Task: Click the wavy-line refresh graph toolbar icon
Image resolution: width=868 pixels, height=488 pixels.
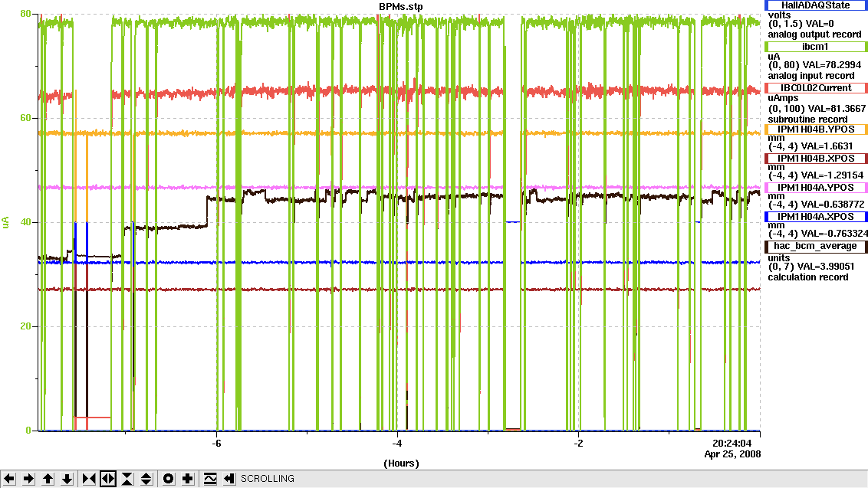Action: click(x=210, y=479)
